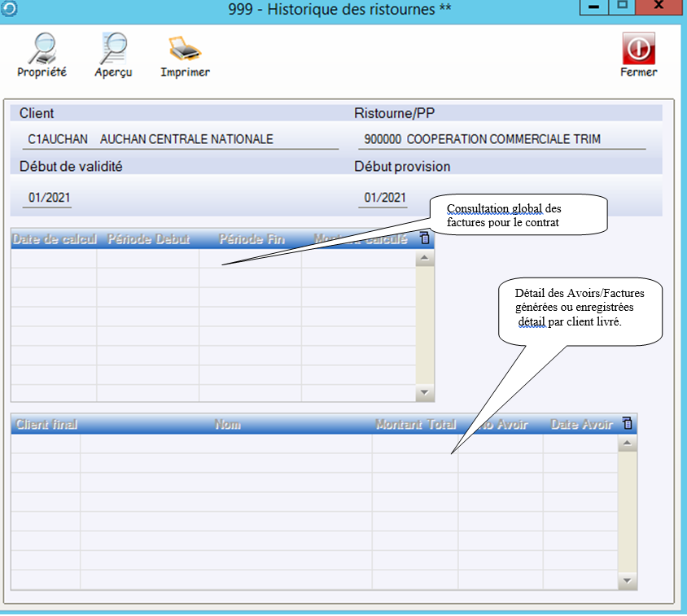687x616 pixels.
Task: Sort by Montant Total column header
Action: 415,424
